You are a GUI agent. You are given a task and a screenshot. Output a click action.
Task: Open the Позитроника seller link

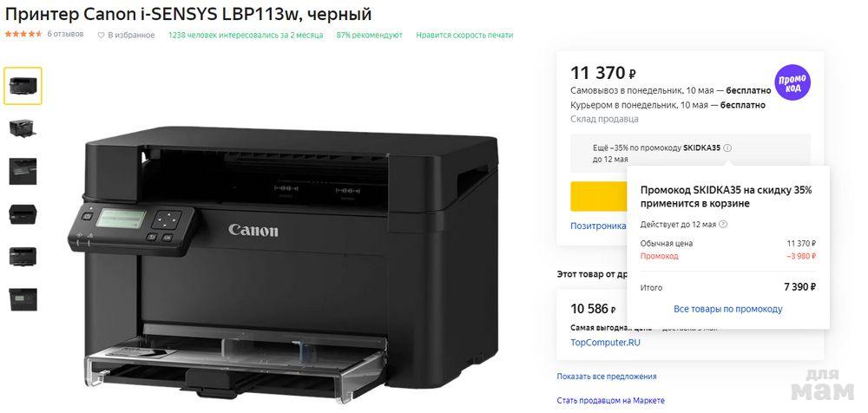598,226
